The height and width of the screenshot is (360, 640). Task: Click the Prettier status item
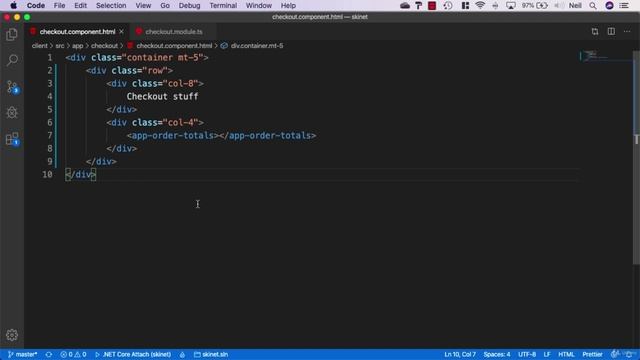[x=592, y=354]
